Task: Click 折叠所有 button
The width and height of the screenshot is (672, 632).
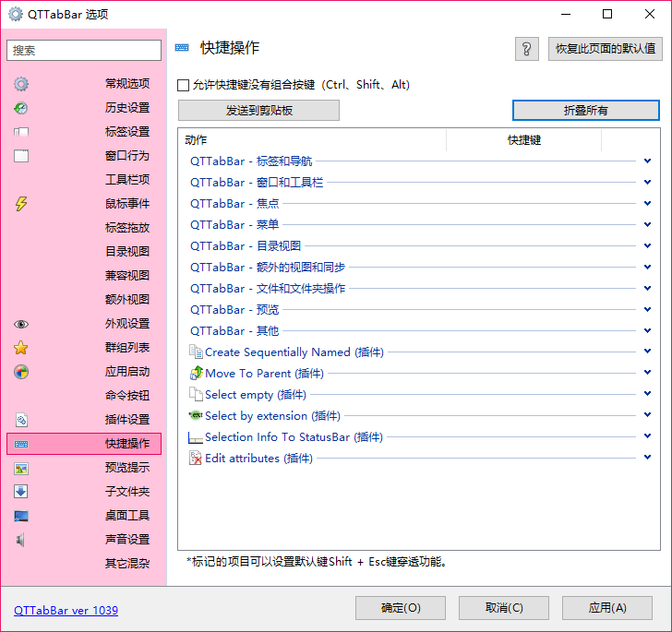Action: [x=586, y=111]
